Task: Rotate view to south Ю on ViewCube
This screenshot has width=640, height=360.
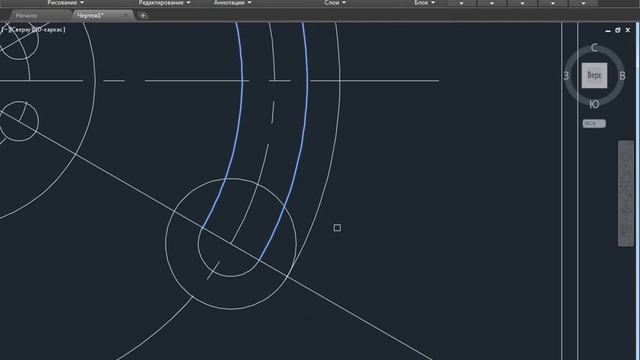Action: (x=594, y=104)
